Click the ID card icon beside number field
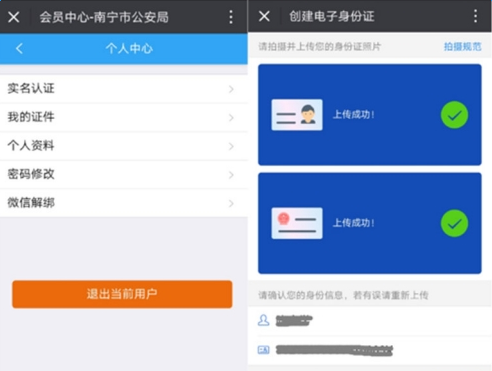The height and width of the screenshot is (371, 492). (x=263, y=350)
